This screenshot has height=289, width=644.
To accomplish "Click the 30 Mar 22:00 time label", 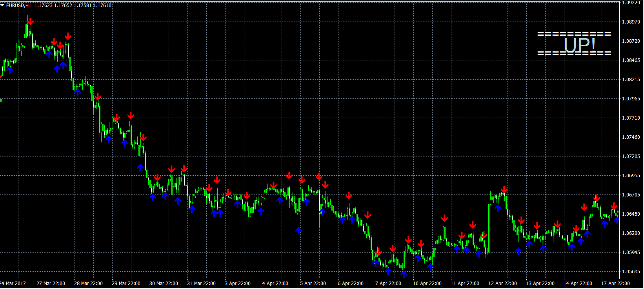I will click(164, 284).
